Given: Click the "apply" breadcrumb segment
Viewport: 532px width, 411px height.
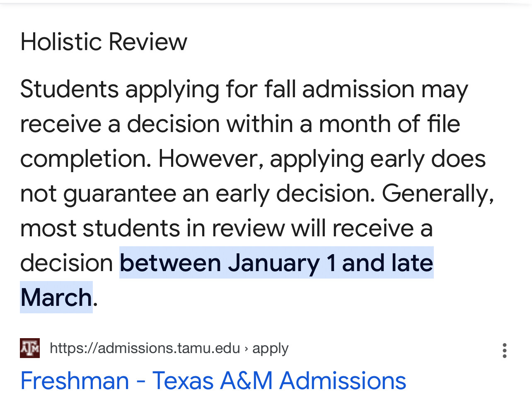Looking at the screenshot, I should (270, 349).
